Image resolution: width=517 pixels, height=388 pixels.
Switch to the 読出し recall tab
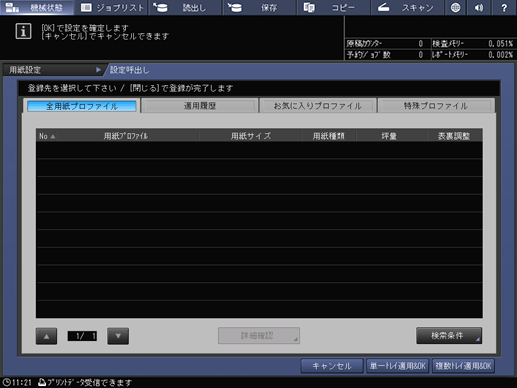point(186,7)
